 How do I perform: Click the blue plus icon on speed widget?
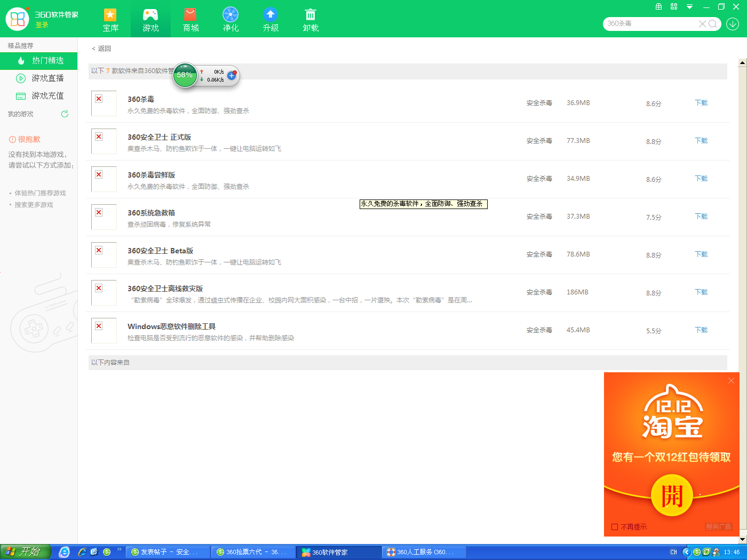232,75
